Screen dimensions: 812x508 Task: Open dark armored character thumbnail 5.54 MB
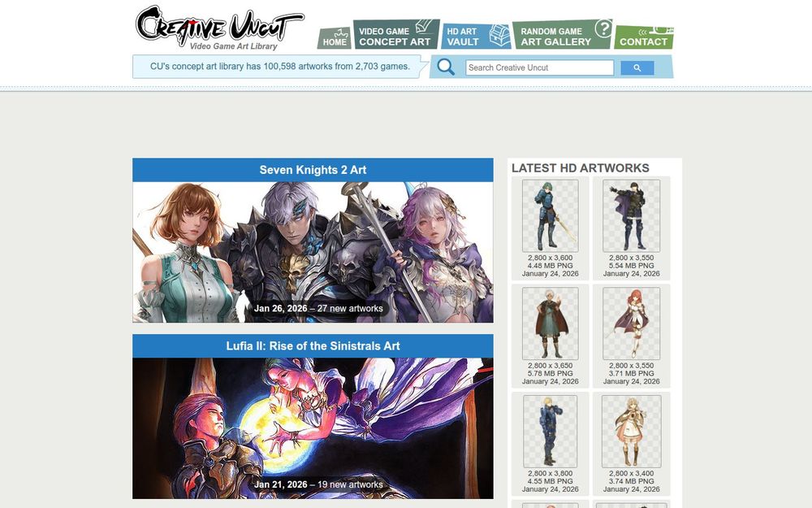coord(631,215)
